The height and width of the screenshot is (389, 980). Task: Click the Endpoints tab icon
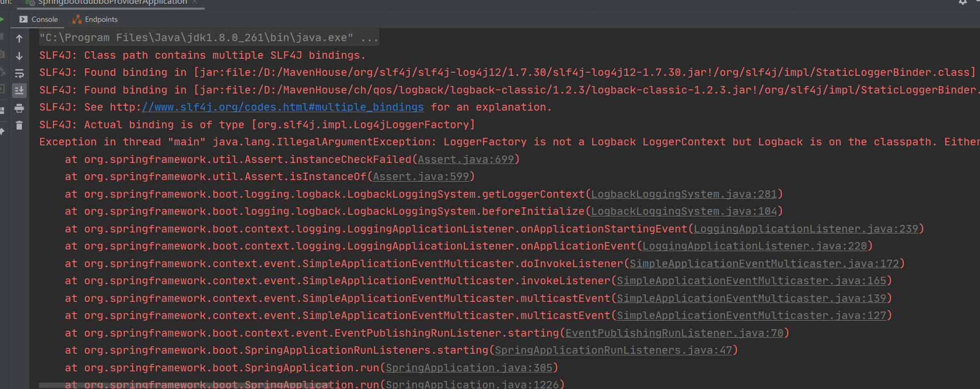77,19
